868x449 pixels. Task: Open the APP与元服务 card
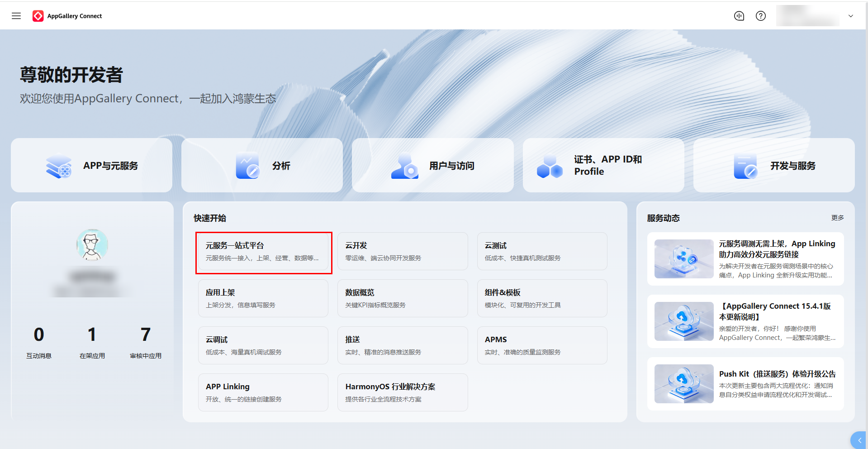91,165
